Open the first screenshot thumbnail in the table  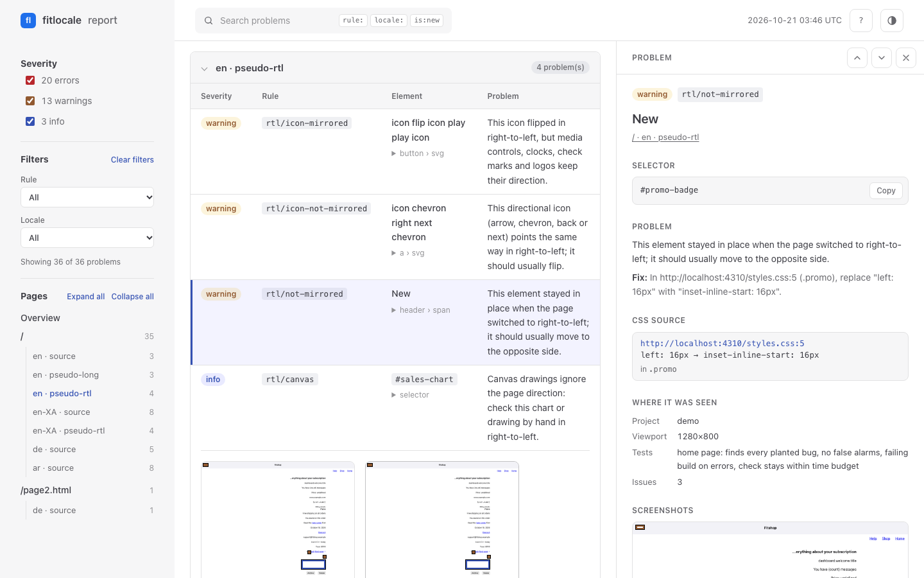coord(278,520)
